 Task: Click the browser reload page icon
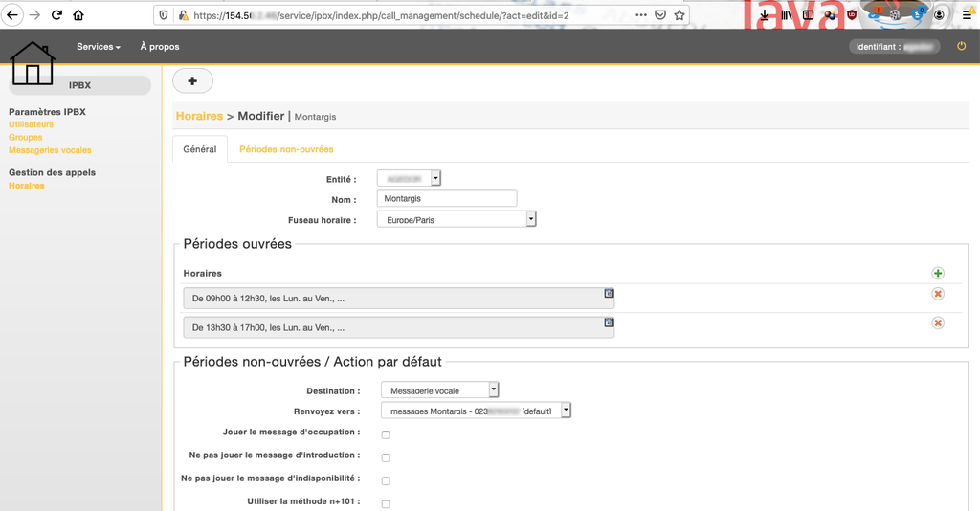tap(56, 15)
